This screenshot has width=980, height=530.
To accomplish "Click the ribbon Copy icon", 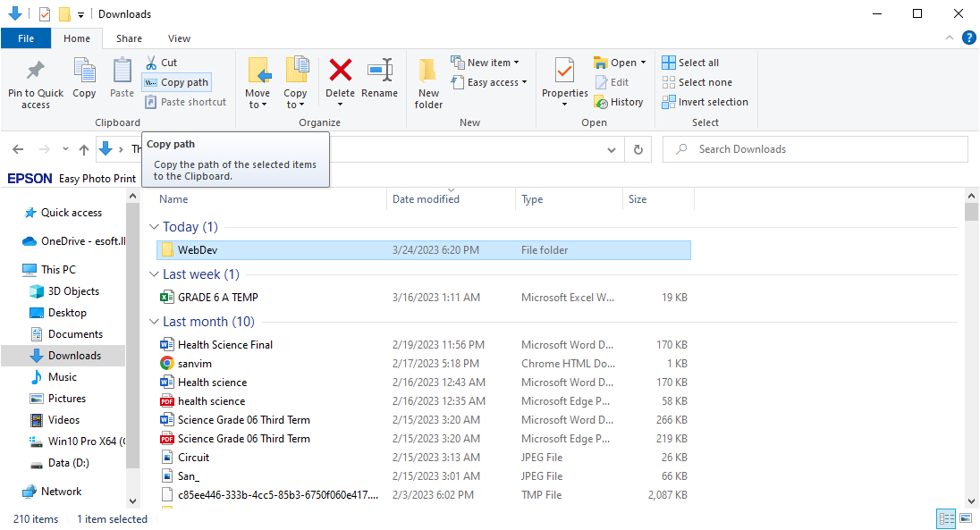I will click(84, 71).
